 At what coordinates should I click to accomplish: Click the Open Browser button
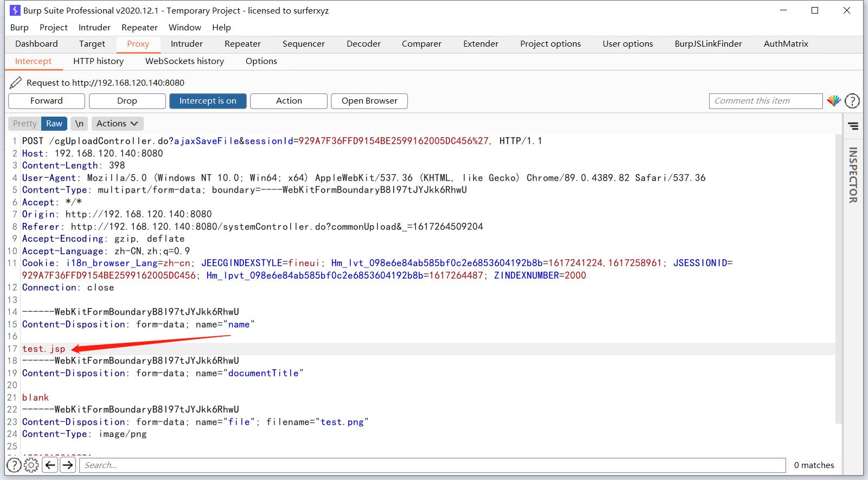click(x=369, y=101)
